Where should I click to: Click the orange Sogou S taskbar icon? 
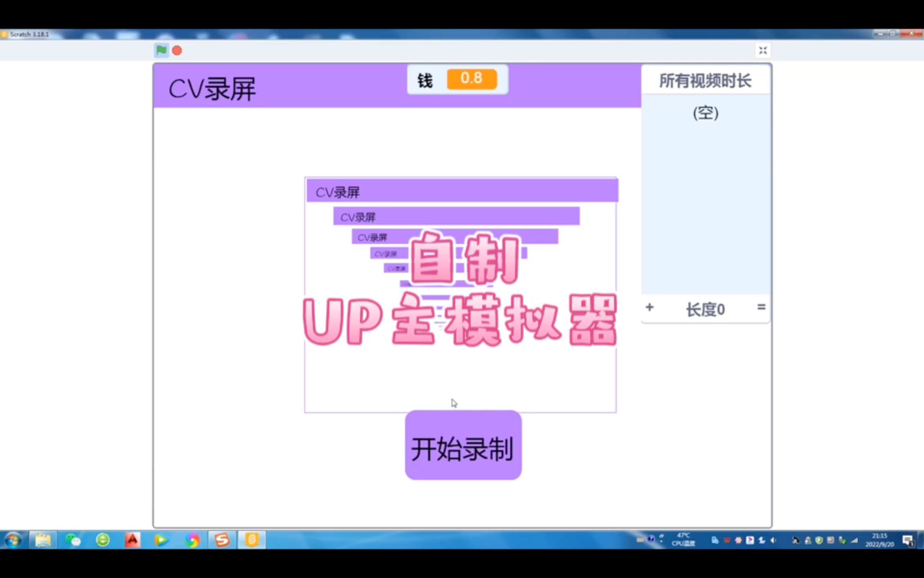pos(222,540)
